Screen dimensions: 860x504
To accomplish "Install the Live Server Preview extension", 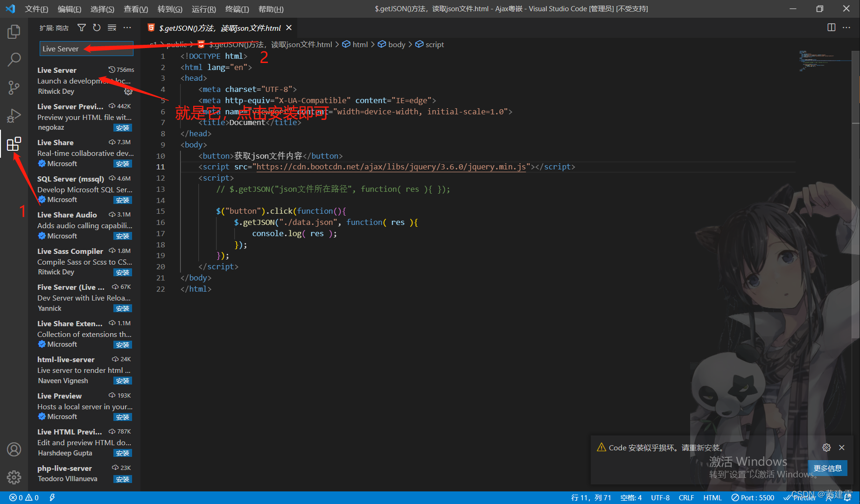I will [x=123, y=128].
